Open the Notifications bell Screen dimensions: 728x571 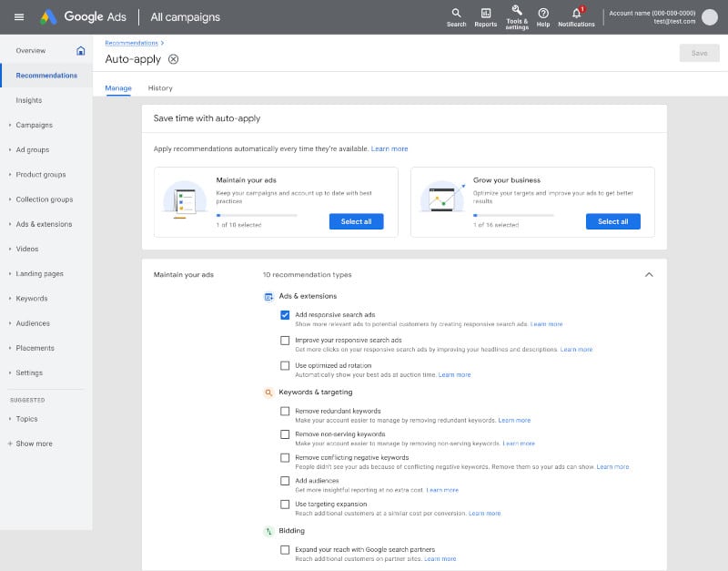pos(576,13)
